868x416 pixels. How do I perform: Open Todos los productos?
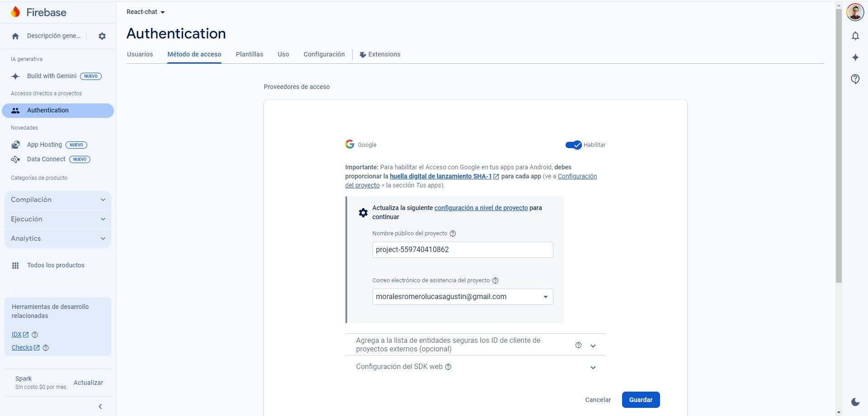click(56, 265)
